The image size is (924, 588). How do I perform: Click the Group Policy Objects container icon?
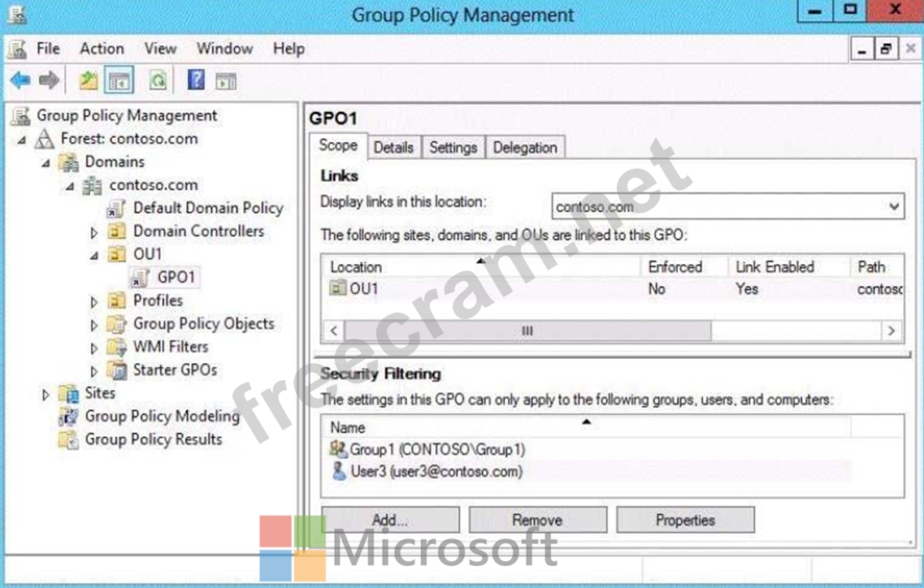click(117, 324)
